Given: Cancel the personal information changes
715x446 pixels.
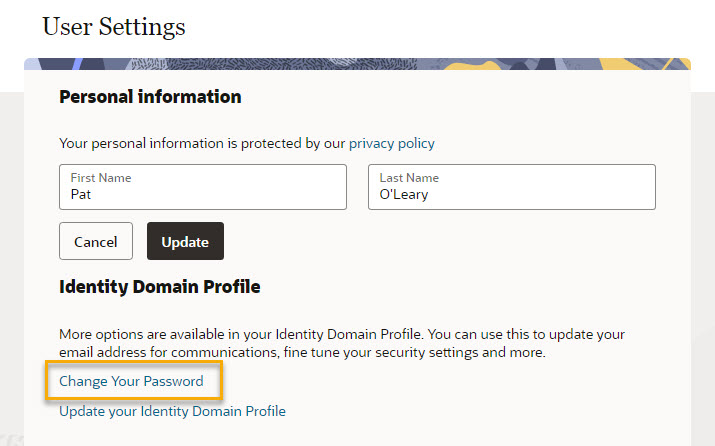Looking at the screenshot, I should point(96,241).
